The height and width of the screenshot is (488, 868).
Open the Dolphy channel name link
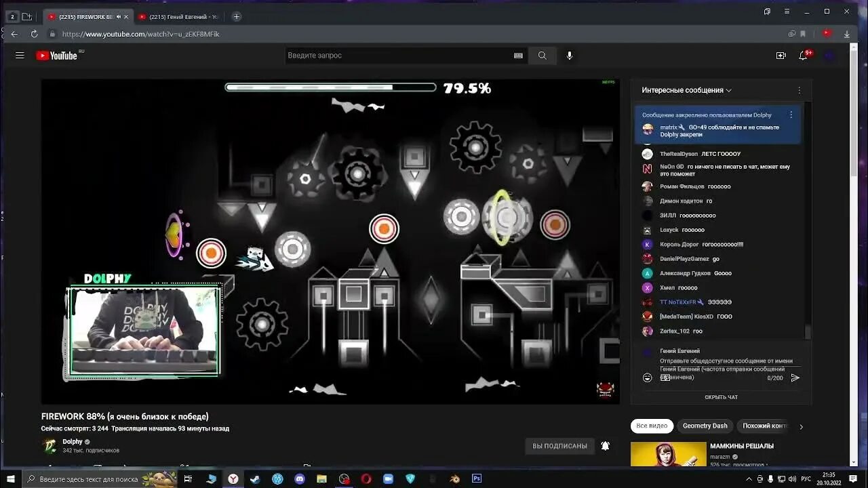pos(73,442)
